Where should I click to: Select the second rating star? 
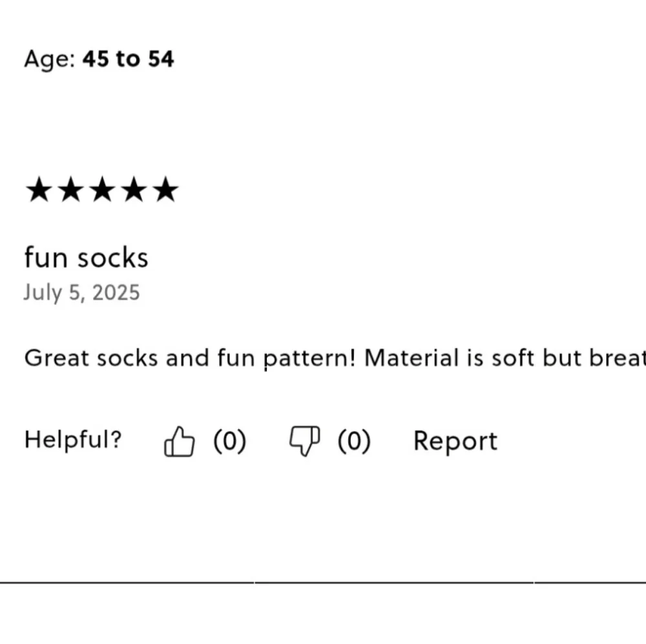71,189
